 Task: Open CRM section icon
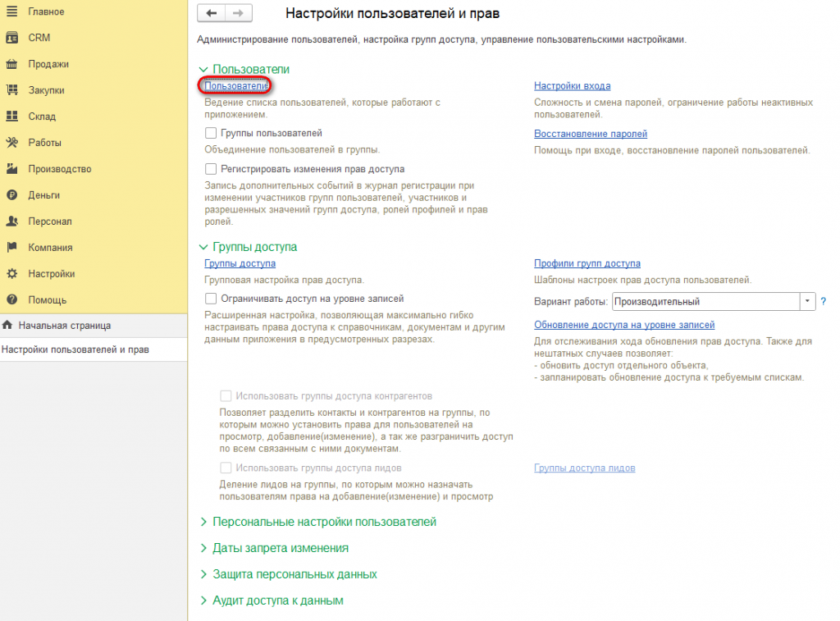point(11,38)
